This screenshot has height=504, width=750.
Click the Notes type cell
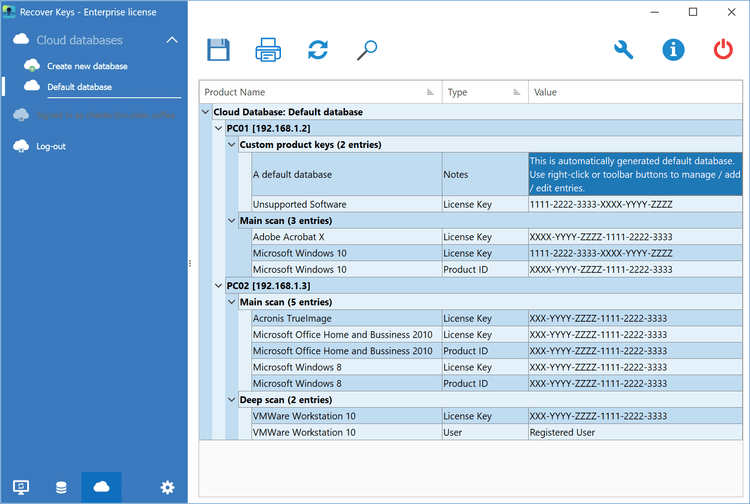(x=485, y=174)
